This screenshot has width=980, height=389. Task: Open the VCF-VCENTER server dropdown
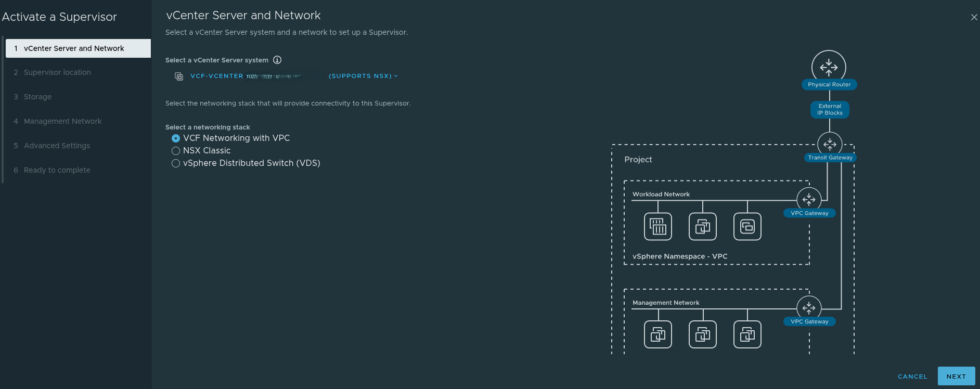pos(294,76)
